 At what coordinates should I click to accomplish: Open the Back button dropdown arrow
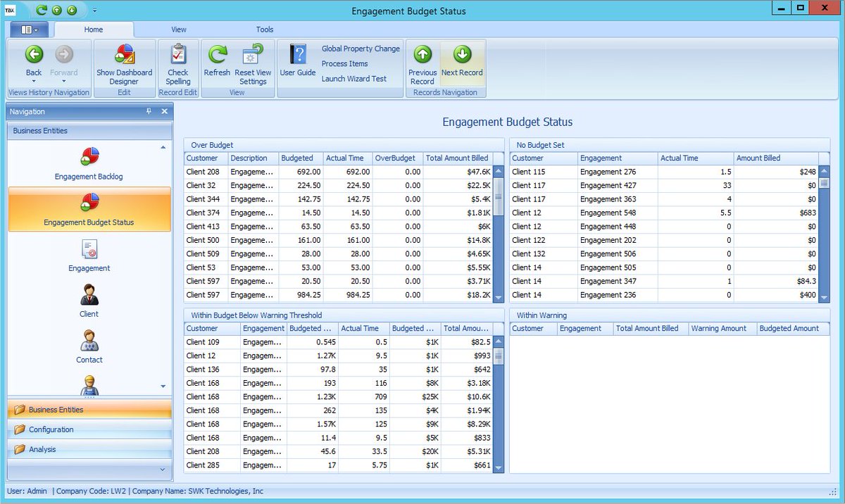(34, 82)
